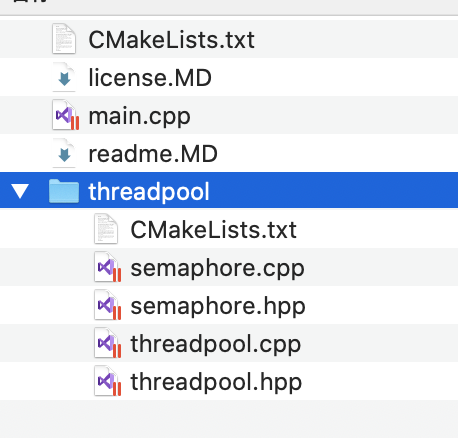
Task: Click the document icon of CMakeLists.txt inside threadpool
Action: pos(106,229)
